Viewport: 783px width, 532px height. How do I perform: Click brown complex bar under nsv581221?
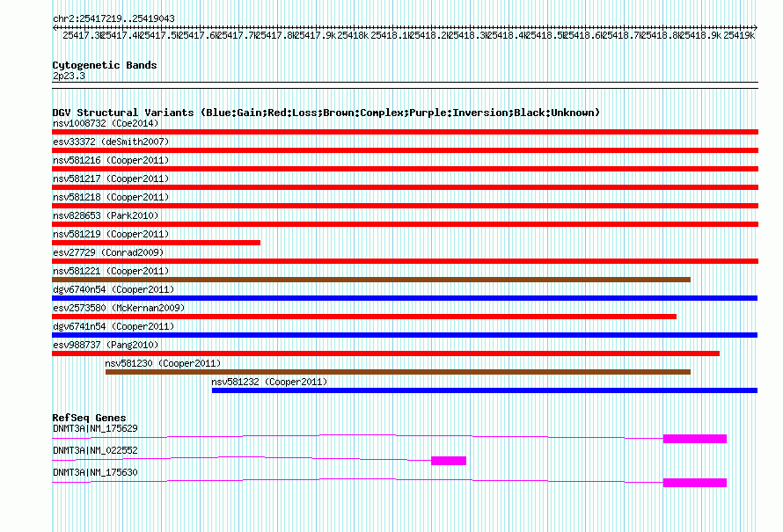371,280
